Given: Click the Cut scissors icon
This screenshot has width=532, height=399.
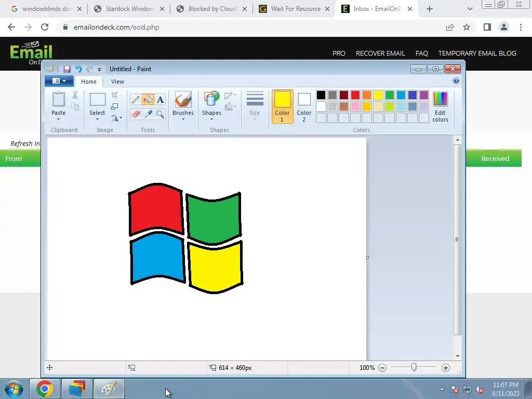Looking at the screenshot, I should pyautogui.click(x=75, y=95).
